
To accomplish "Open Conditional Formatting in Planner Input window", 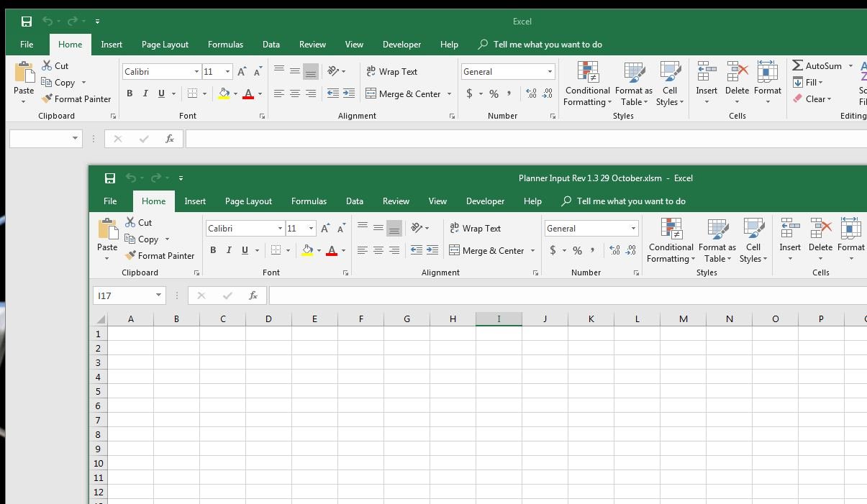I will point(671,241).
